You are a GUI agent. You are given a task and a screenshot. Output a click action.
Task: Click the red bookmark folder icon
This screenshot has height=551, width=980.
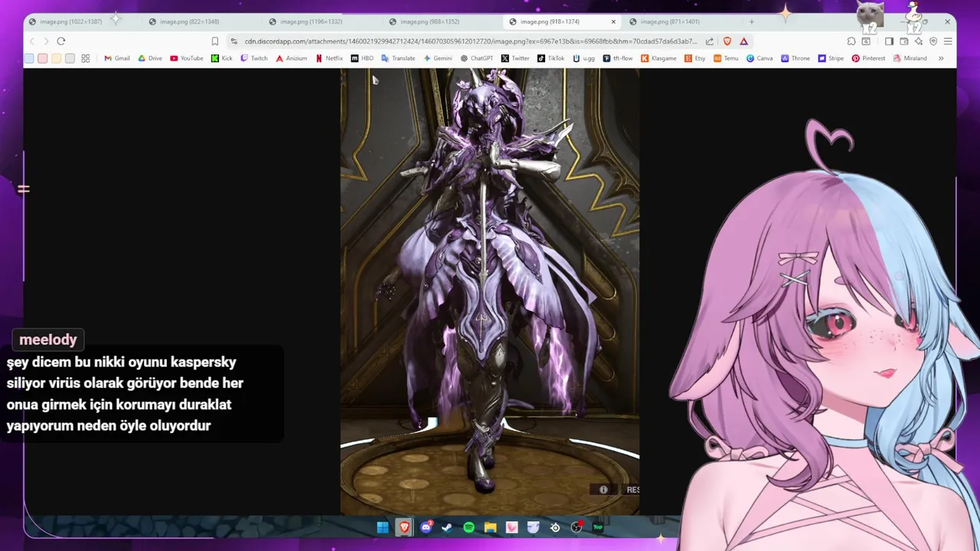pos(43,58)
